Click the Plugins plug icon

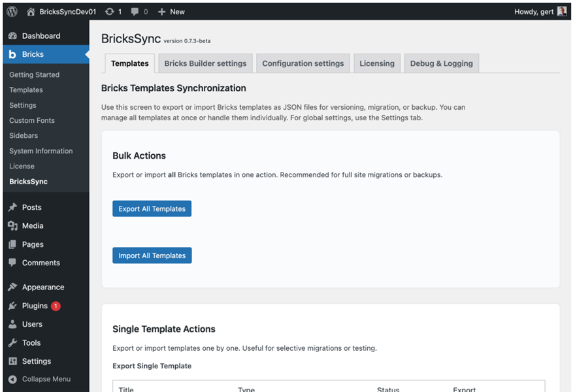[x=12, y=306]
